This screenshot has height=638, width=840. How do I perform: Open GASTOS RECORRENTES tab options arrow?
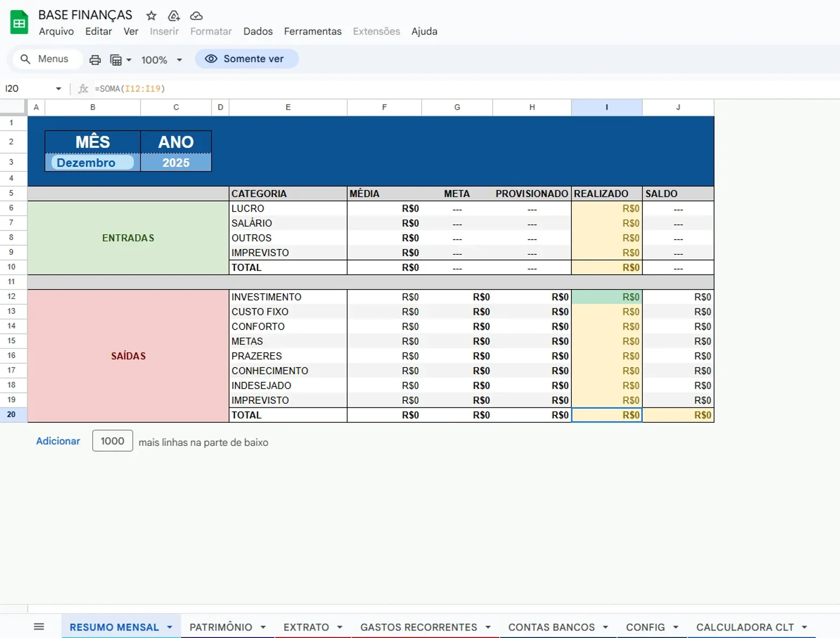tap(488, 627)
